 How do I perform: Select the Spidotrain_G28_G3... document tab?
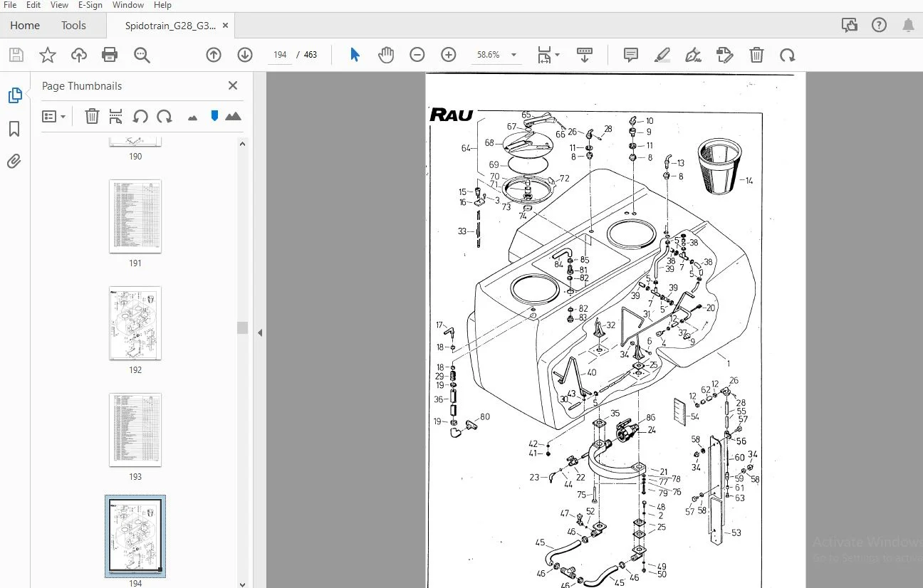click(170, 25)
